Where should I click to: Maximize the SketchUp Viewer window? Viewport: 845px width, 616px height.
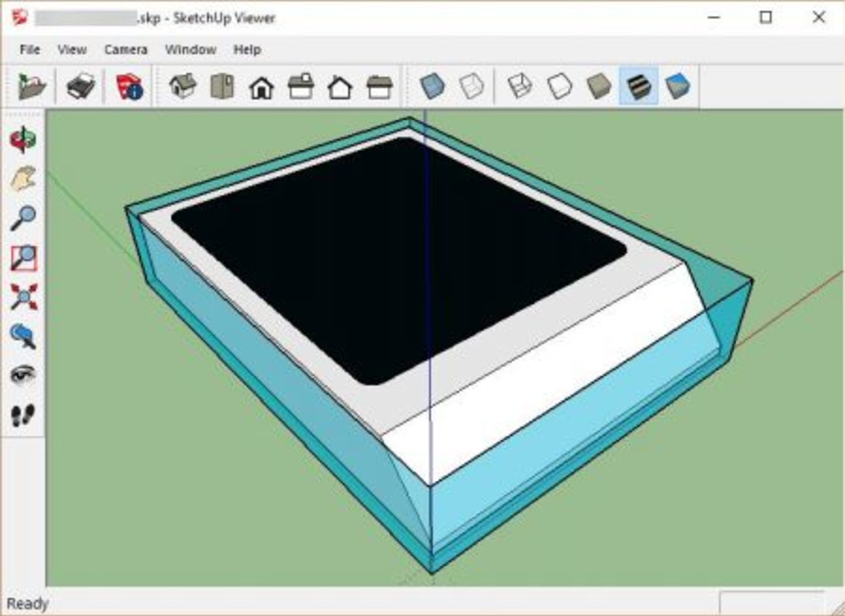pos(766,17)
